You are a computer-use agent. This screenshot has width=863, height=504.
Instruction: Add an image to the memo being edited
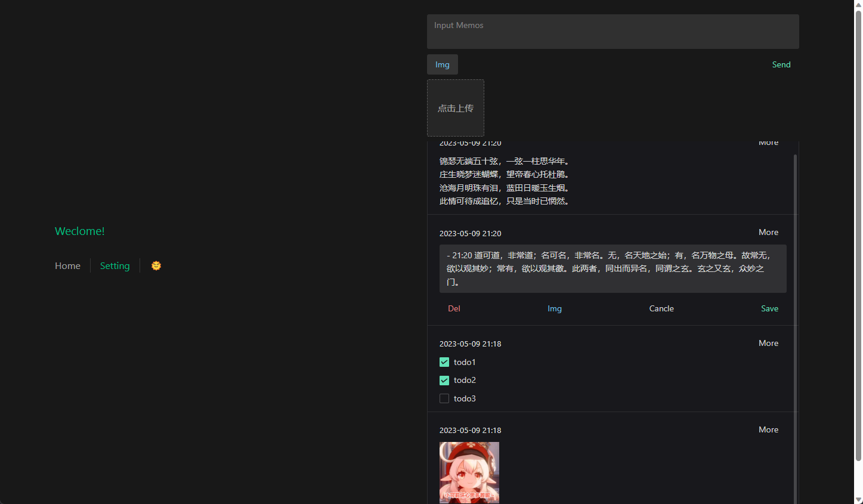tap(555, 308)
